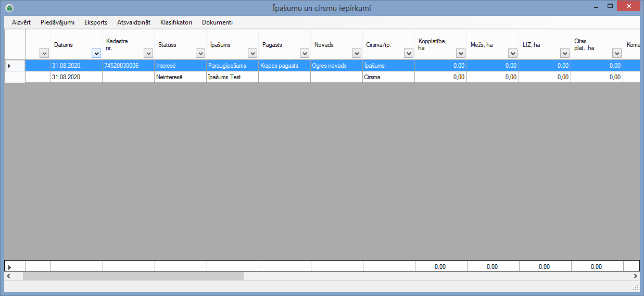Open the Īpašums column filter dropdown
The height and width of the screenshot is (296, 644).
[252, 53]
